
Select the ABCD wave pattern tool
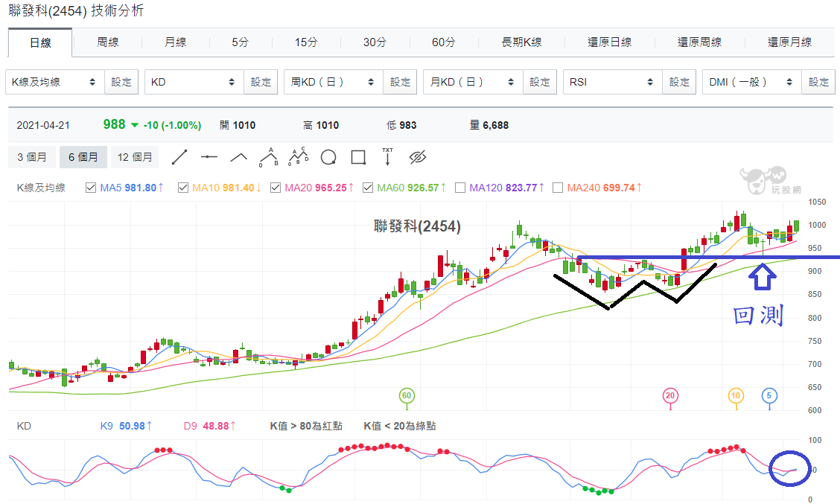pyautogui.click(x=299, y=156)
